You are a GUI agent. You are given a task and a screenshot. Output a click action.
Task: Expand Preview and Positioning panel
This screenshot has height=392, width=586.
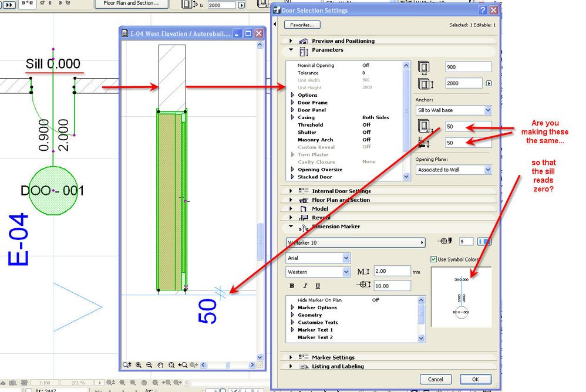tap(291, 40)
